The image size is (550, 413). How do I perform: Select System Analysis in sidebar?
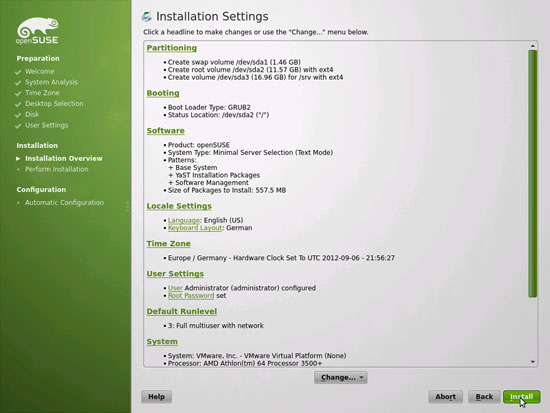tap(51, 82)
